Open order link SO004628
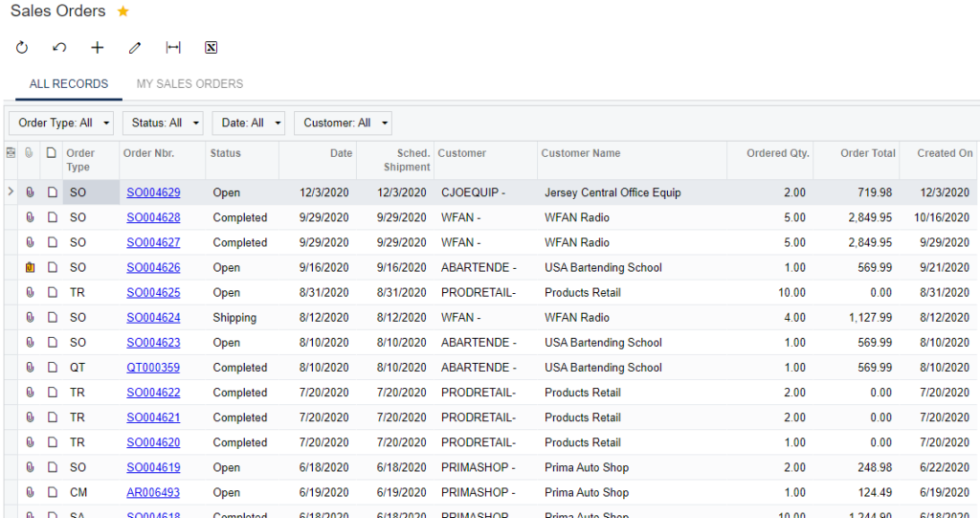Screen dimensions: 980x518 [x=153, y=217]
